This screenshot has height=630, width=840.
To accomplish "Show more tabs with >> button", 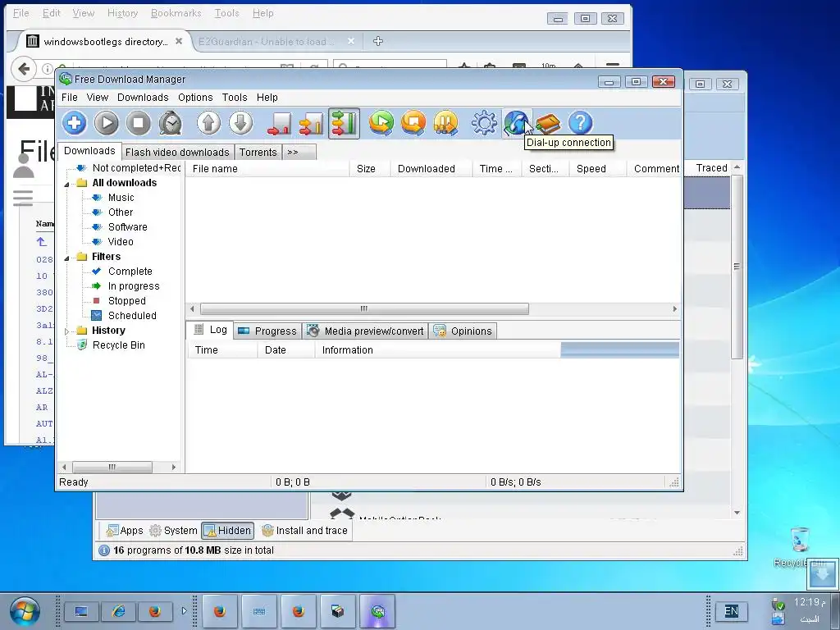I will (x=299, y=153).
